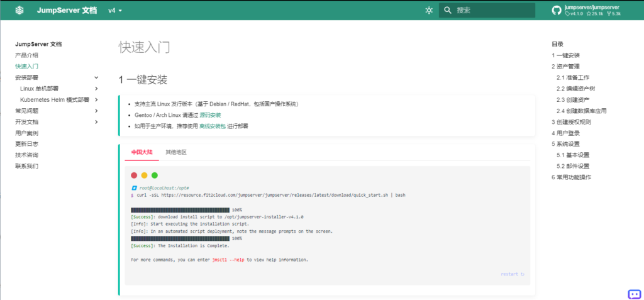Click the red terminal window dot
Screen dimensions: 644x300
tap(134, 175)
